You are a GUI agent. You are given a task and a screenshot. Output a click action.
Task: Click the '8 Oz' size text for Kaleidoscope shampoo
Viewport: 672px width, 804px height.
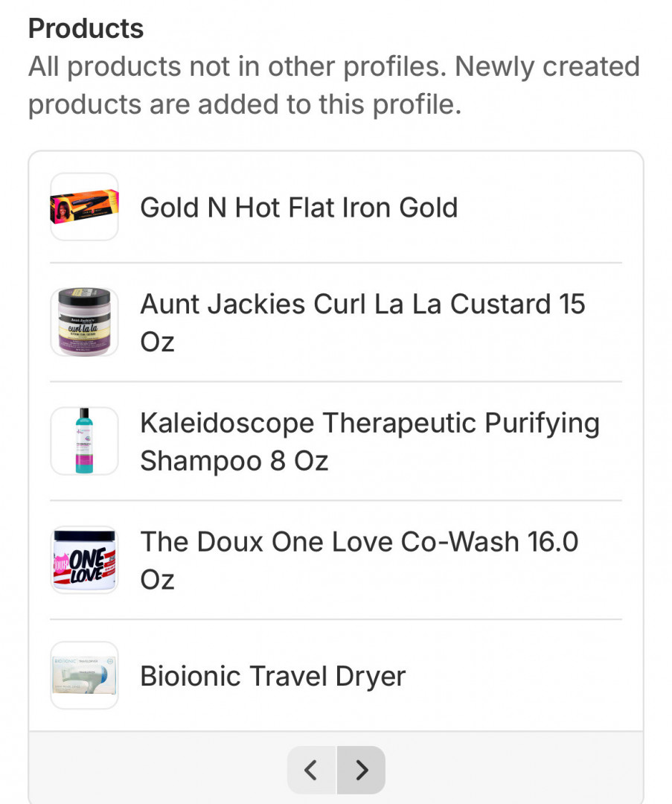click(x=299, y=461)
